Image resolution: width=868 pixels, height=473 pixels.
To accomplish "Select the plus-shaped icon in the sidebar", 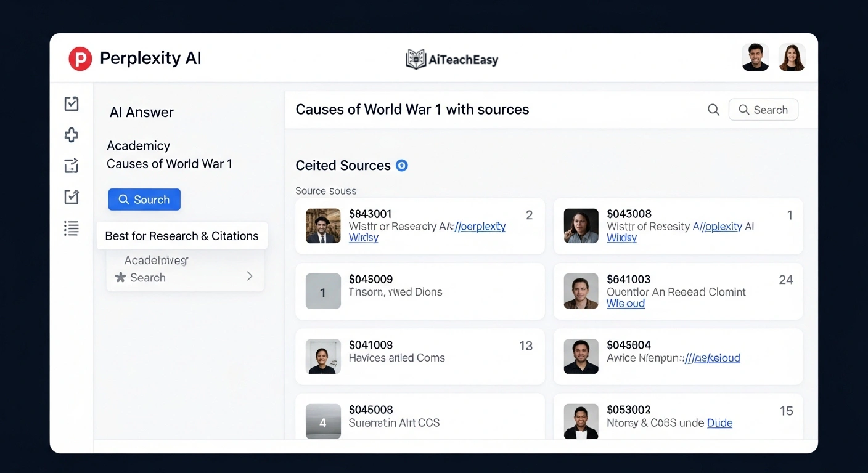I will click(71, 135).
